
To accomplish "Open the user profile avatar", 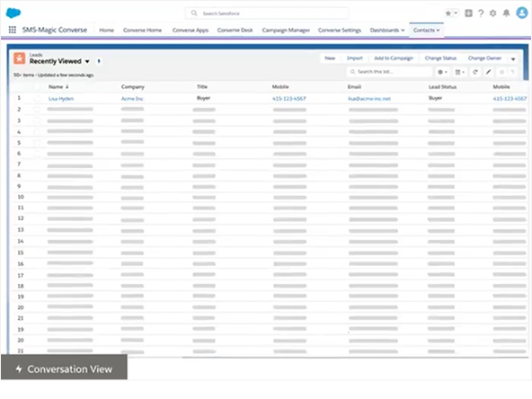I will pyautogui.click(x=522, y=13).
